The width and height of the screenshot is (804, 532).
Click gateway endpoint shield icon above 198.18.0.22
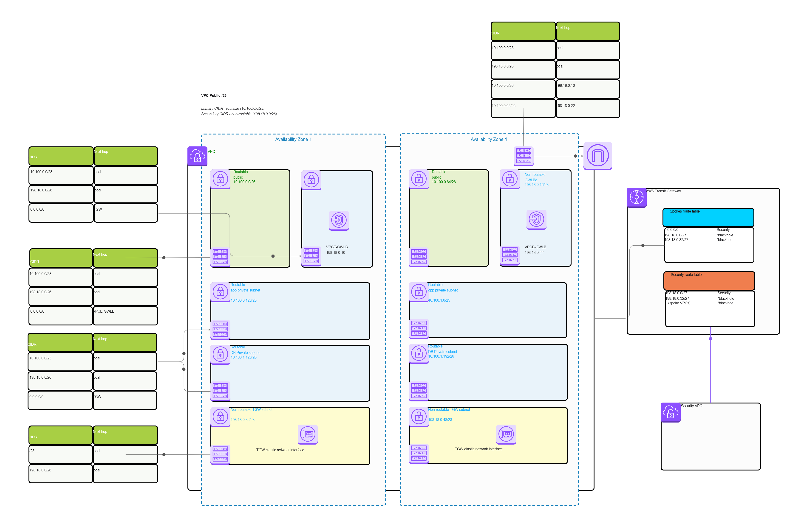point(536,219)
